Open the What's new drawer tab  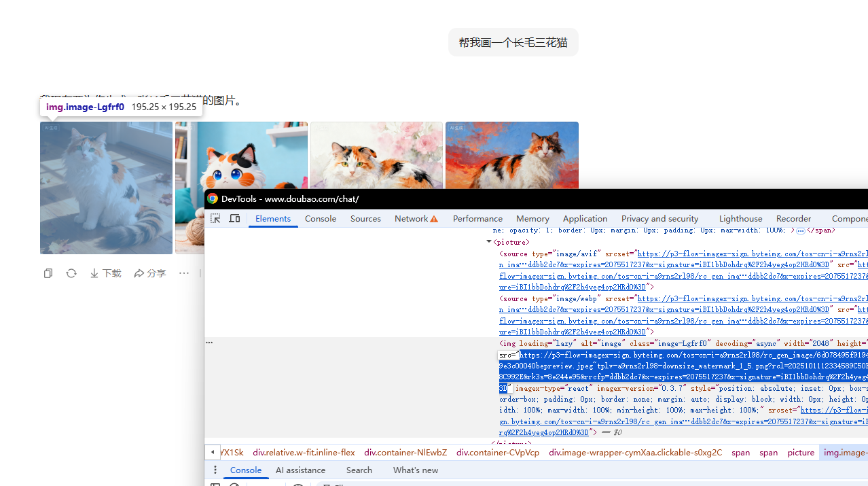[x=415, y=470]
